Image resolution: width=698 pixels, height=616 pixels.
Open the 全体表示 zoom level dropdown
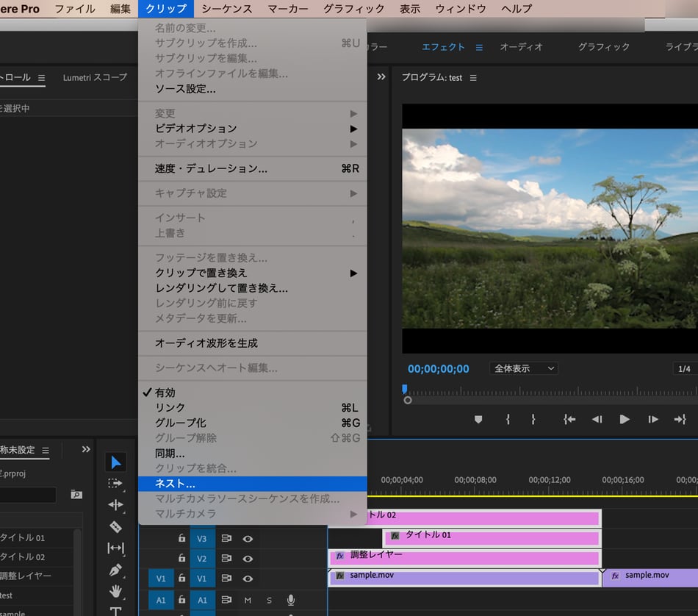click(523, 368)
